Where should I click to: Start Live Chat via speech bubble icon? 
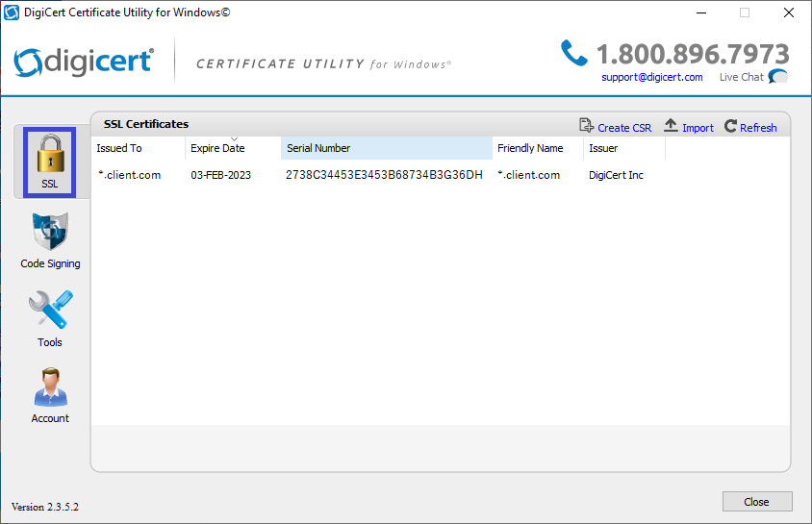(777, 77)
